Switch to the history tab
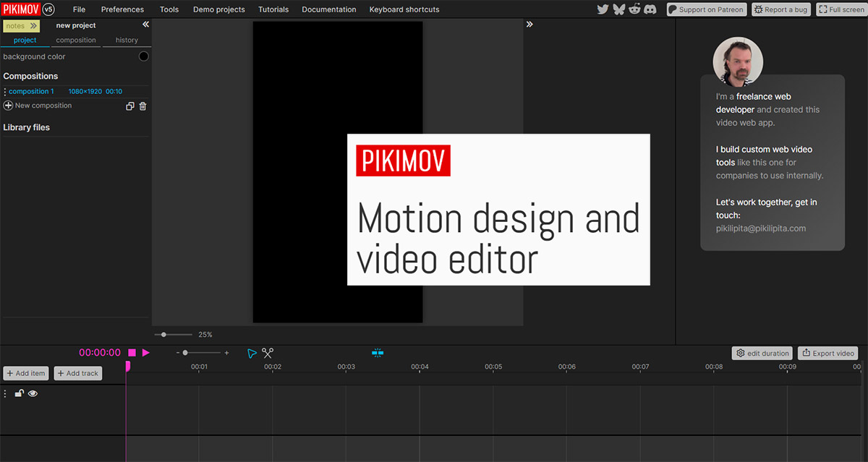The image size is (868, 462). (127, 40)
